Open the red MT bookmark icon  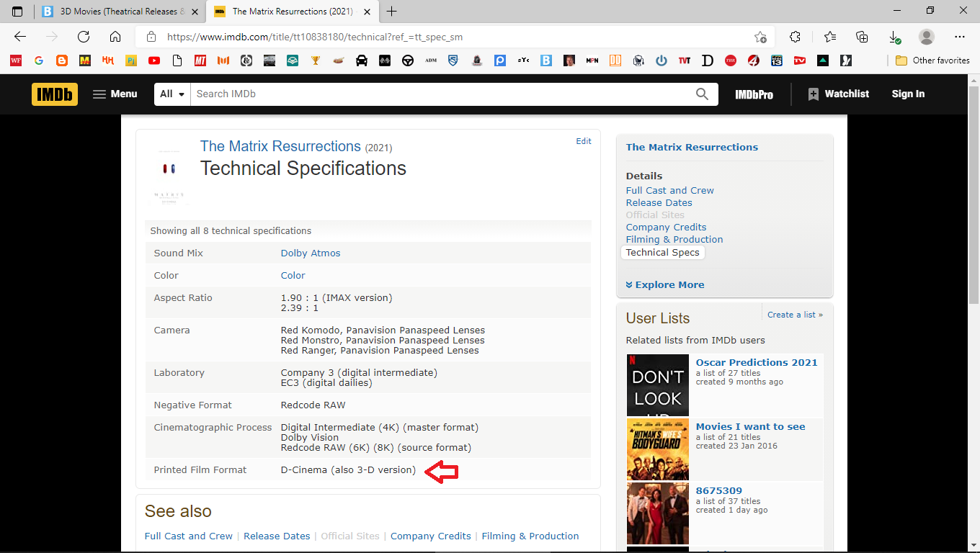pos(200,60)
